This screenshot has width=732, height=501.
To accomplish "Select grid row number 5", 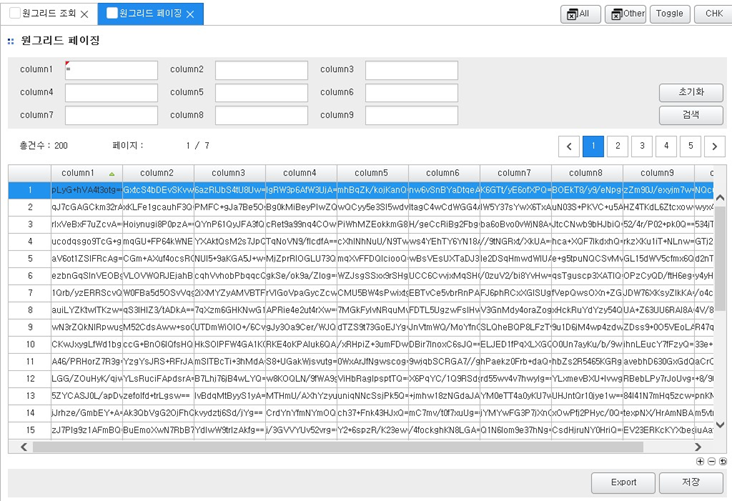I will coord(30,259).
